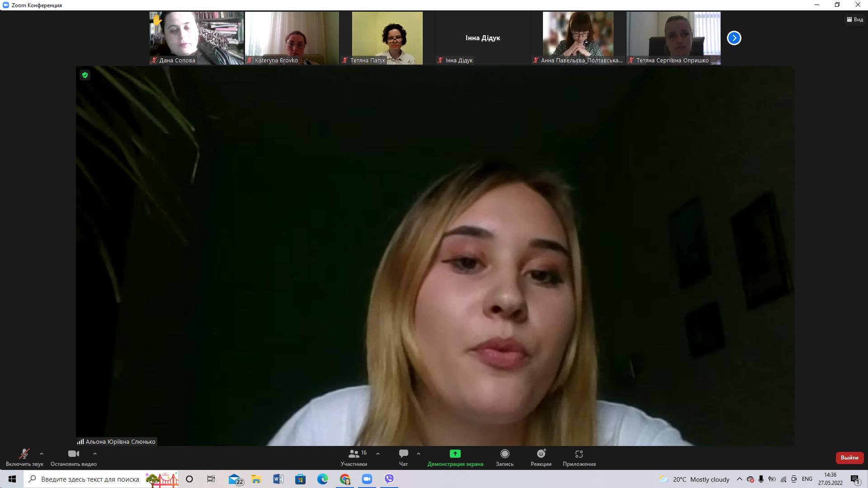Viewport: 868px width, 488px height.
Task: Expand chat options arrow
Action: (x=419, y=454)
